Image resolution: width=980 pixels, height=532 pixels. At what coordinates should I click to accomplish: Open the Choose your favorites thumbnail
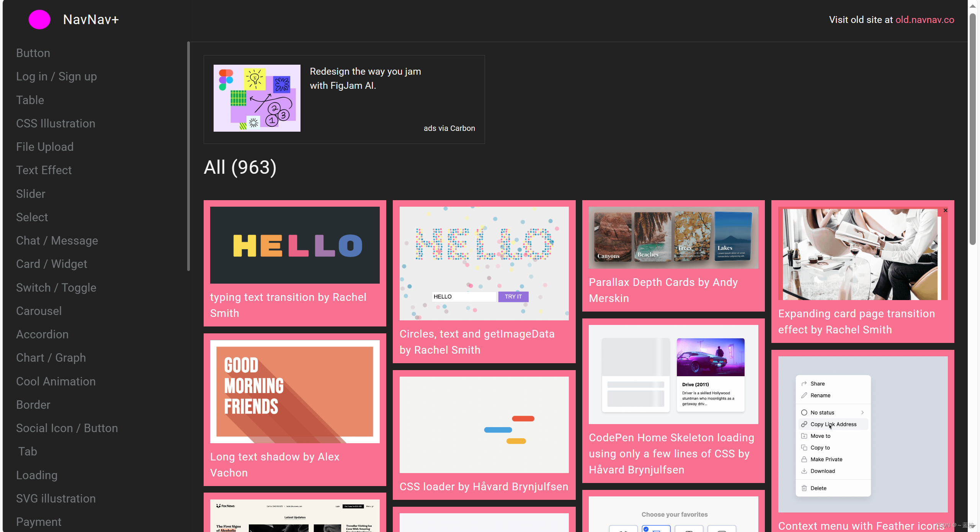673,514
